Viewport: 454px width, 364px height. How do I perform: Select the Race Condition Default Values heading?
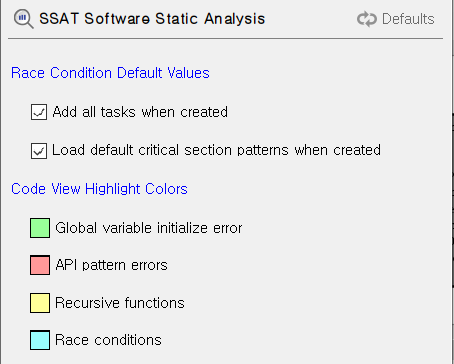point(110,73)
